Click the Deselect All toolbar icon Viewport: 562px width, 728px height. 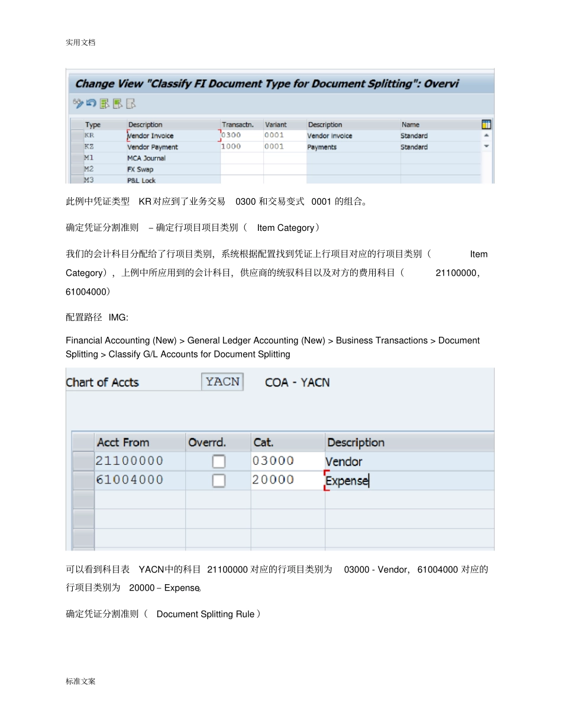[x=131, y=104]
